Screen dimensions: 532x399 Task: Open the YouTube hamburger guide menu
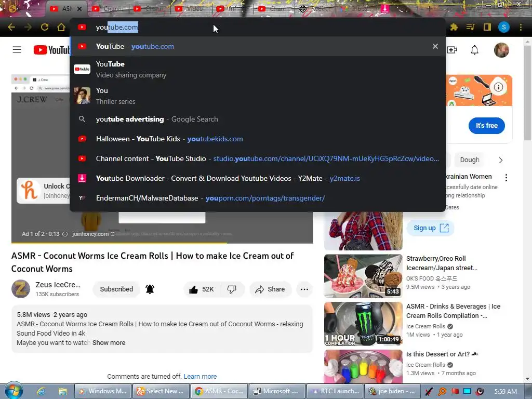coord(17,50)
